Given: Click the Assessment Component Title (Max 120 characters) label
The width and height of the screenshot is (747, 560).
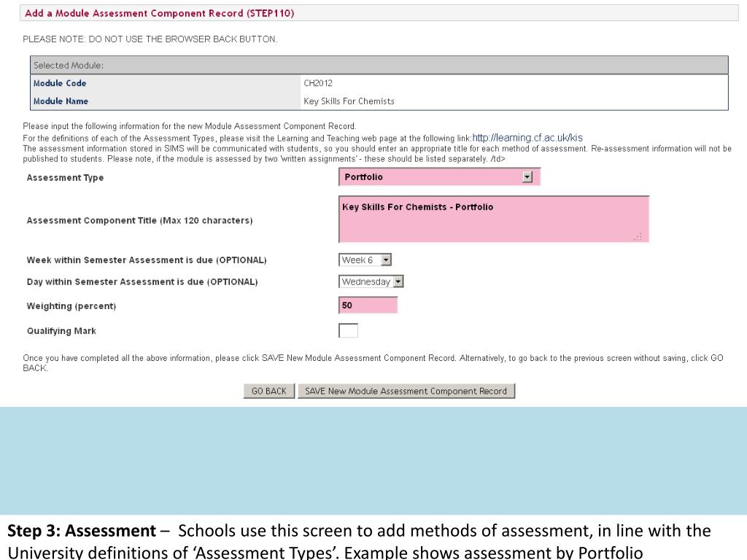Looking at the screenshot, I should 139,220.
